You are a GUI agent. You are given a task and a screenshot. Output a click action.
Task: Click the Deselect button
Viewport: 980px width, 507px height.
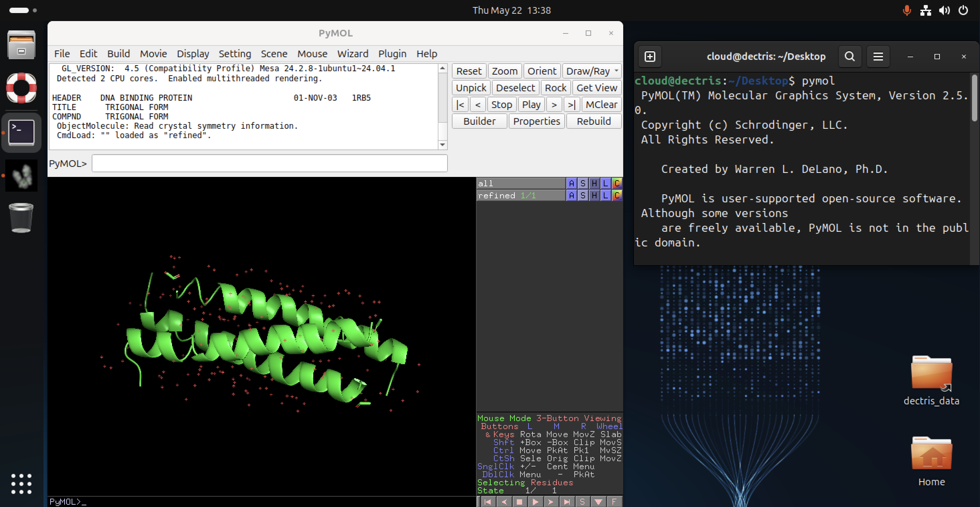[515, 88]
